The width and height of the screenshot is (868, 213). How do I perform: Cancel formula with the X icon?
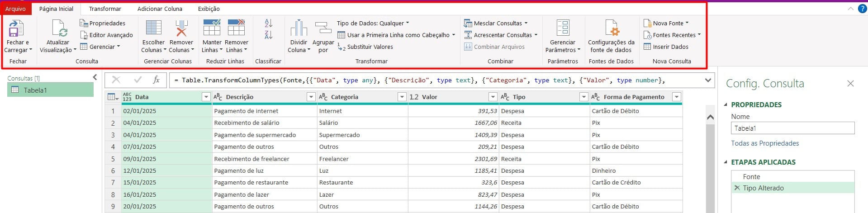116,80
